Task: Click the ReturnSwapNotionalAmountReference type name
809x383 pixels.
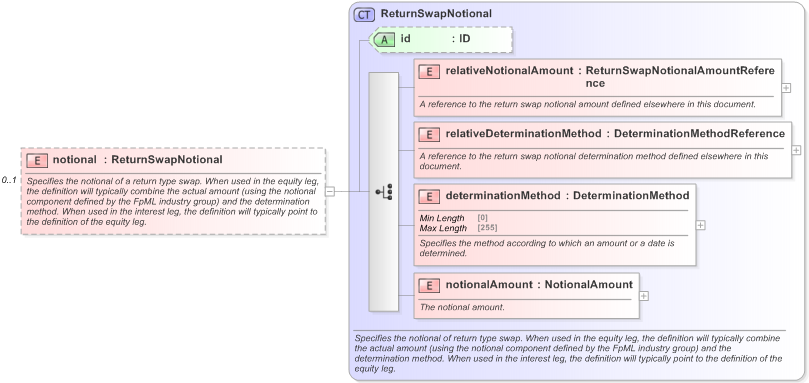Action: pyautogui.click(x=680, y=77)
